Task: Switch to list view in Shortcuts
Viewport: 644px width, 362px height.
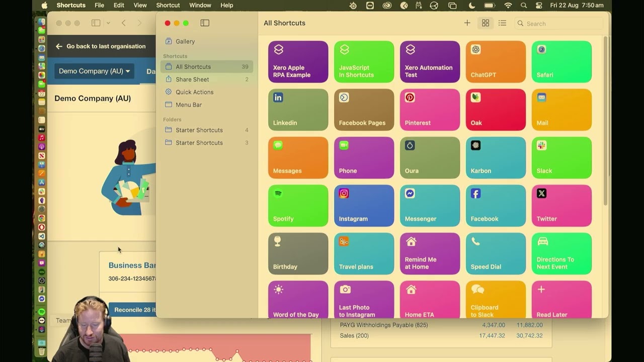Action: tap(502, 23)
